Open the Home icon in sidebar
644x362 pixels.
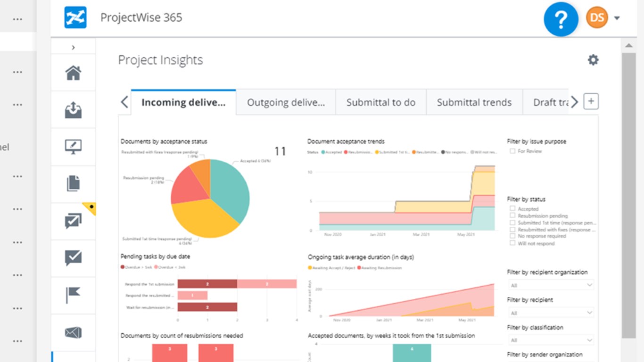73,73
